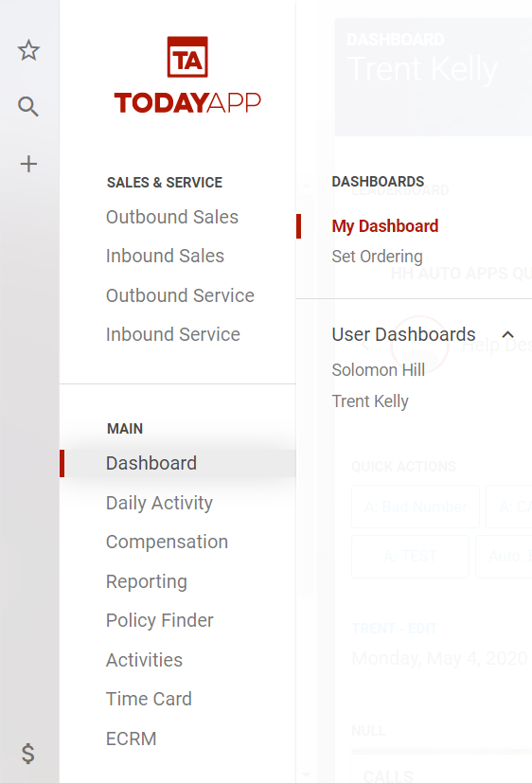Open Inbound Sales
Image resolution: width=532 pixels, height=783 pixels.
pos(166,257)
